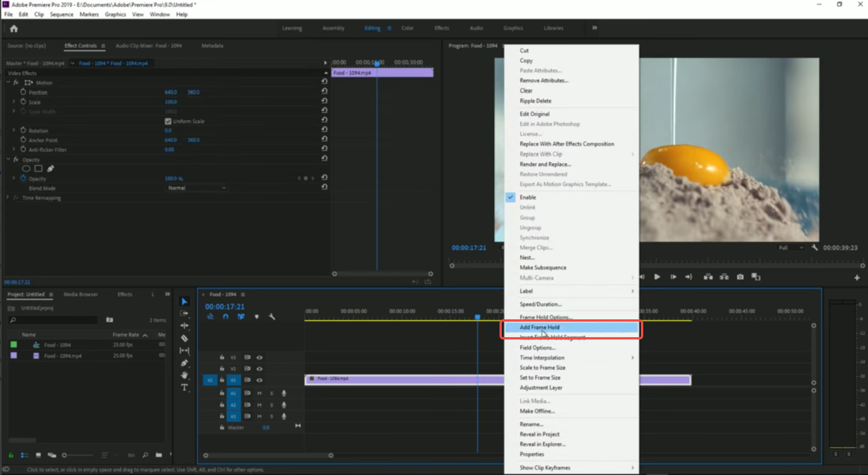Toggle snapping with the magnet icon
This screenshot has width=868, height=475.
225,316
